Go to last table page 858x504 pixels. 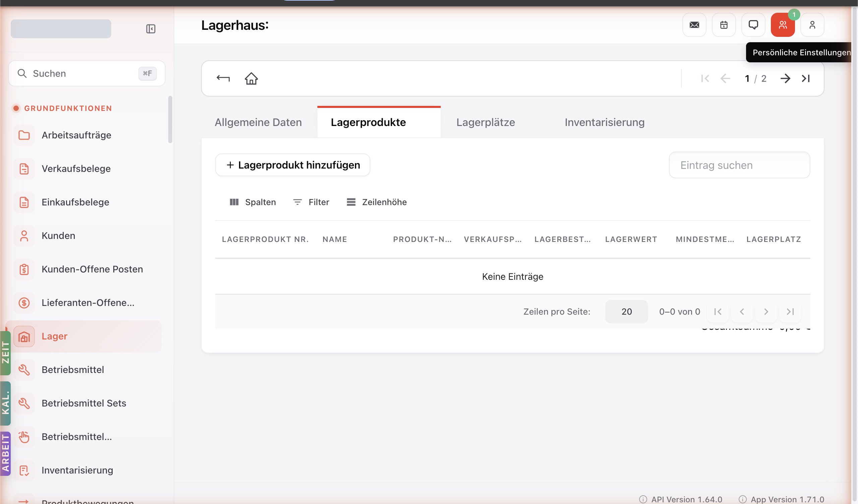pyautogui.click(x=790, y=311)
